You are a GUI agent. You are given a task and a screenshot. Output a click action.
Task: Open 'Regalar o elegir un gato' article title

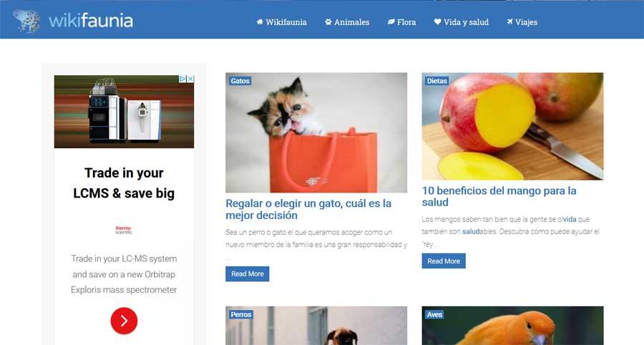pyautogui.click(x=308, y=209)
